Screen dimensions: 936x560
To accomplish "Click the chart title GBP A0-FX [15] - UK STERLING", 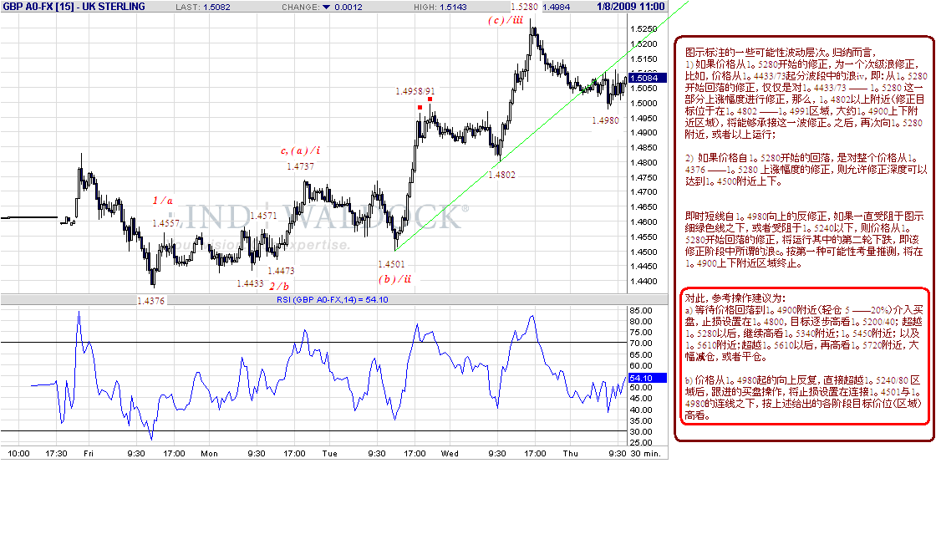I will [x=74, y=7].
